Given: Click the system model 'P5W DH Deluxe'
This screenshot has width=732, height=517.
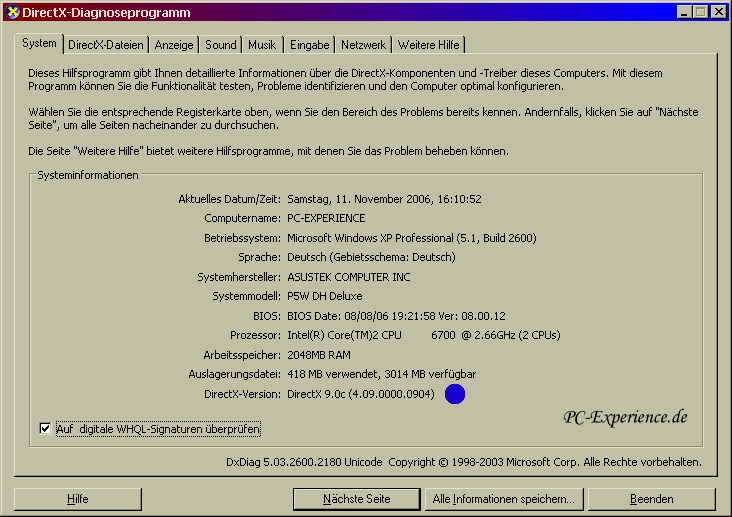Looking at the screenshot, I should (325, 297).
